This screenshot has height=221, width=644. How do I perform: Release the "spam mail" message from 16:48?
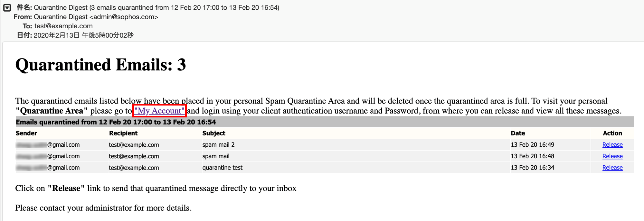coord(612,156)
